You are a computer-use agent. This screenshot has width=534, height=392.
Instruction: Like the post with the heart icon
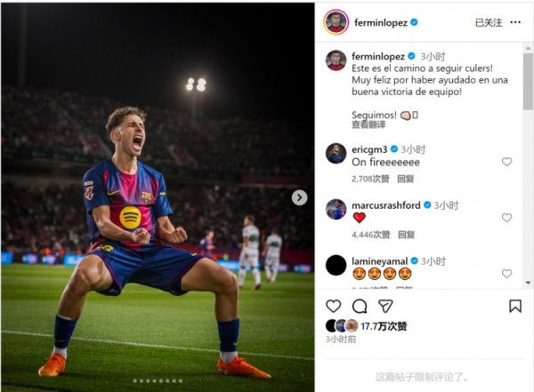coord(333,306)
